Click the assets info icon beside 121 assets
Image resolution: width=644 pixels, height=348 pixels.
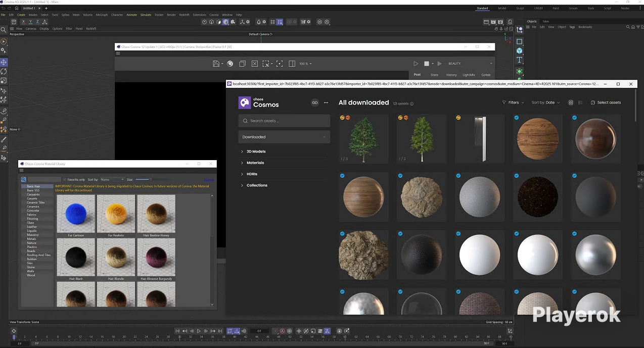[411, 104]
